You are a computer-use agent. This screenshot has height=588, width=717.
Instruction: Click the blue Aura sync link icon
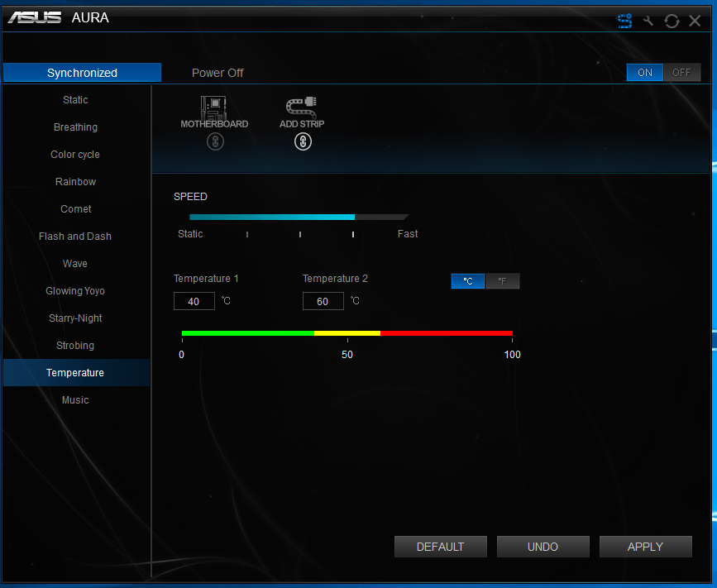click(x=624, y=21)
